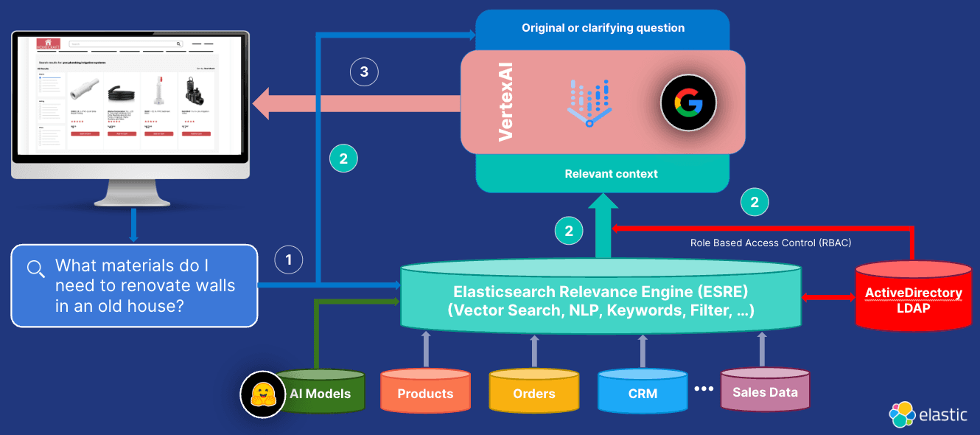The width and height of the screenshot is (980, 435).
Task: Check a price filter checkbox on the webpage
Action: [40, 130]
